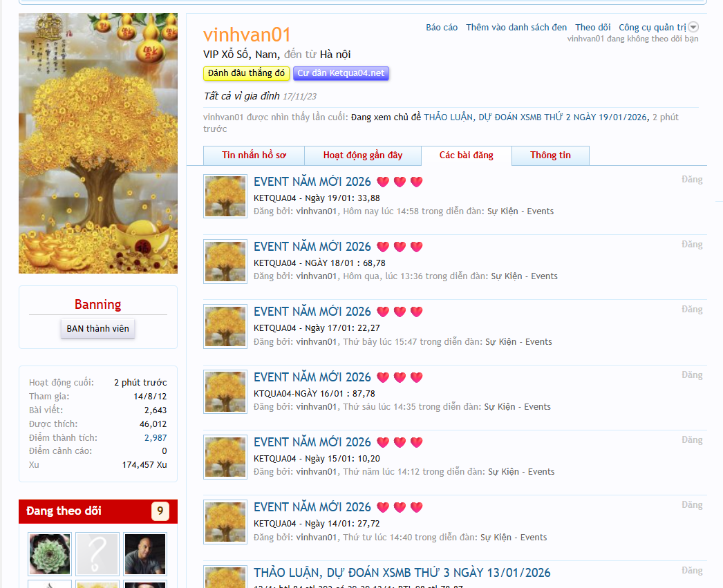Click the succulent plant avatar under Đang theo dõi
Viewport: 723px width, 588px height.
click(50, 553)
